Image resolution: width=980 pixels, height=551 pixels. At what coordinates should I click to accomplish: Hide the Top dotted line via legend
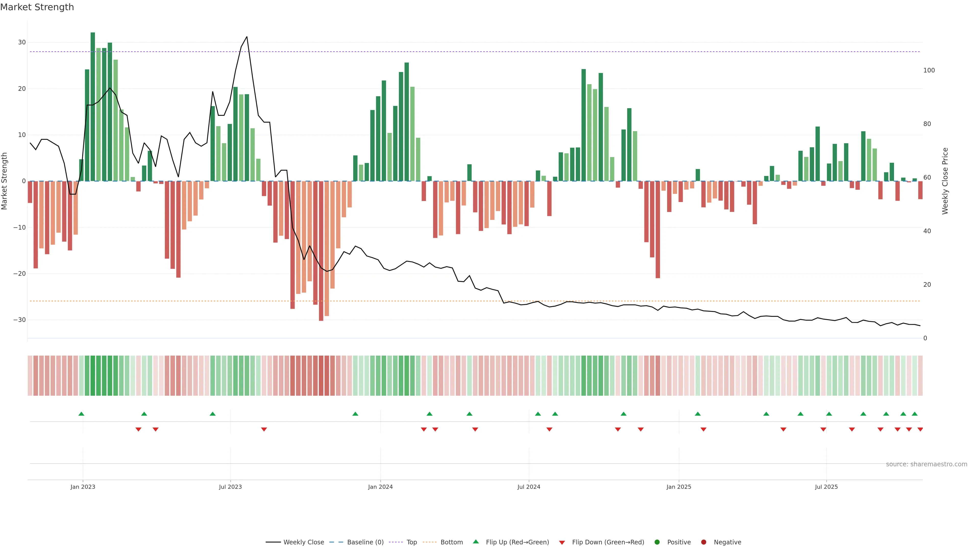tap(411, 542)
